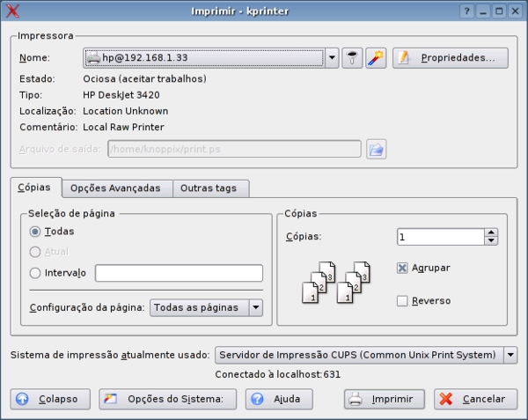528x420 pixels.
Task: Select the Atual radio button
Action: [35, 252]
